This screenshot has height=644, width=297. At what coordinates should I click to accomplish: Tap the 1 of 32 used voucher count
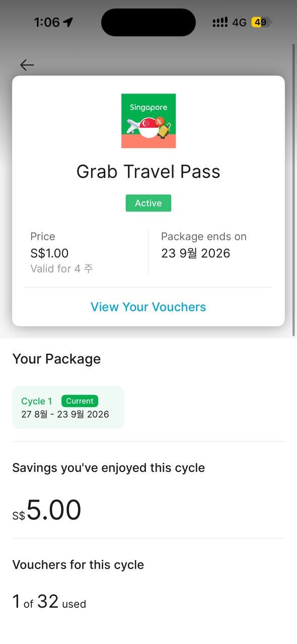49,602
